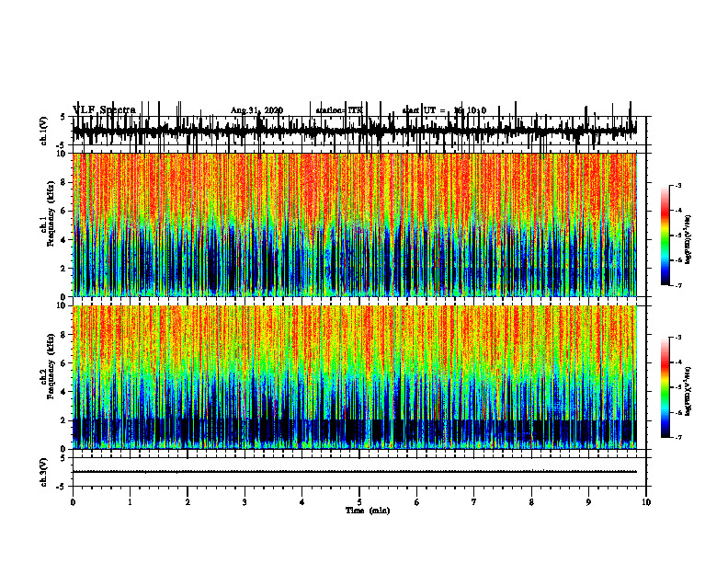Click the '2' kHz tick on ch.2 spectrogram
Image resolution: width=728 pixels, height=563 pixels.
pos(65,420)
